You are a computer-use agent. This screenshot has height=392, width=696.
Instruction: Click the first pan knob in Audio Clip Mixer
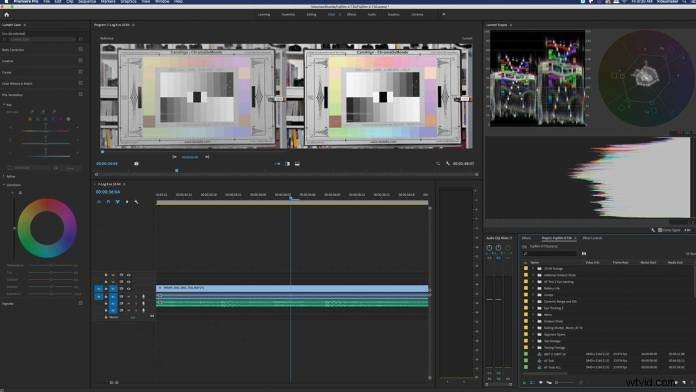[489, 248]
